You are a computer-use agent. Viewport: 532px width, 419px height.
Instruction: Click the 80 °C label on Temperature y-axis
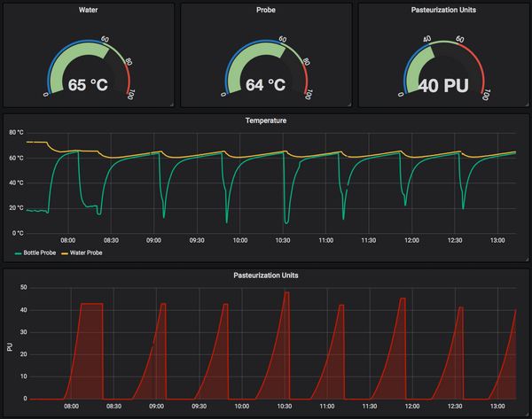16,133
